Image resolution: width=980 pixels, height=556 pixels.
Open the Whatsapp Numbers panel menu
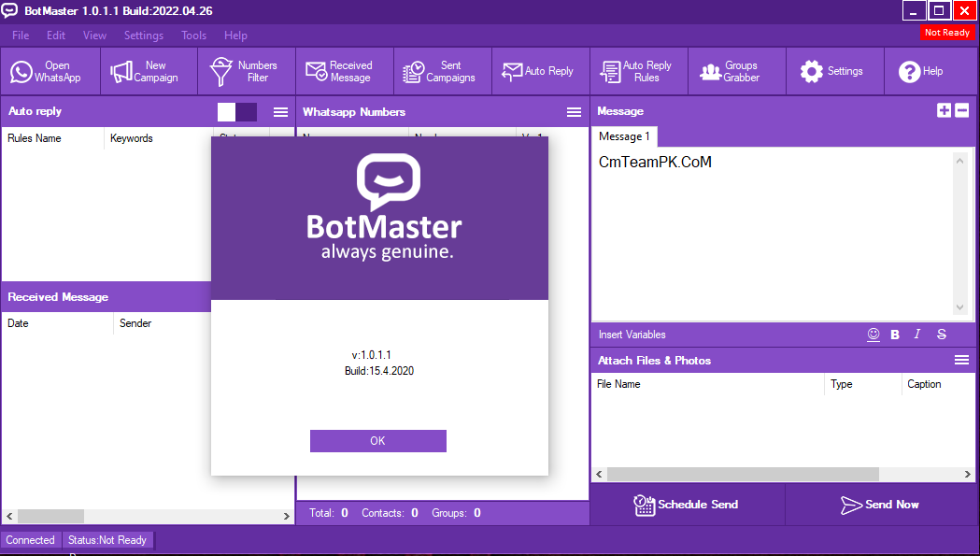(574, 112)
